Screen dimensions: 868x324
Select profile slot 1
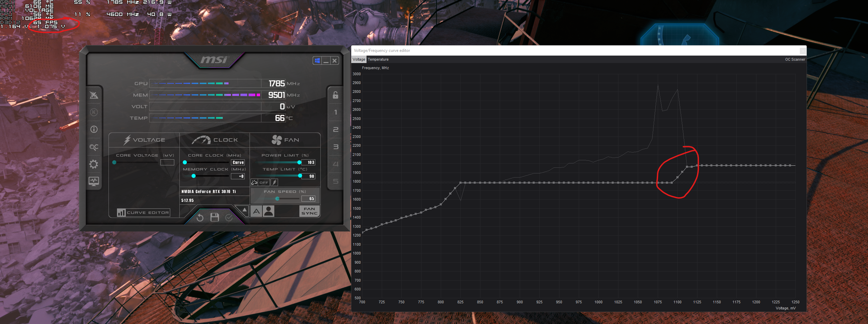click(x=335, y=112)
